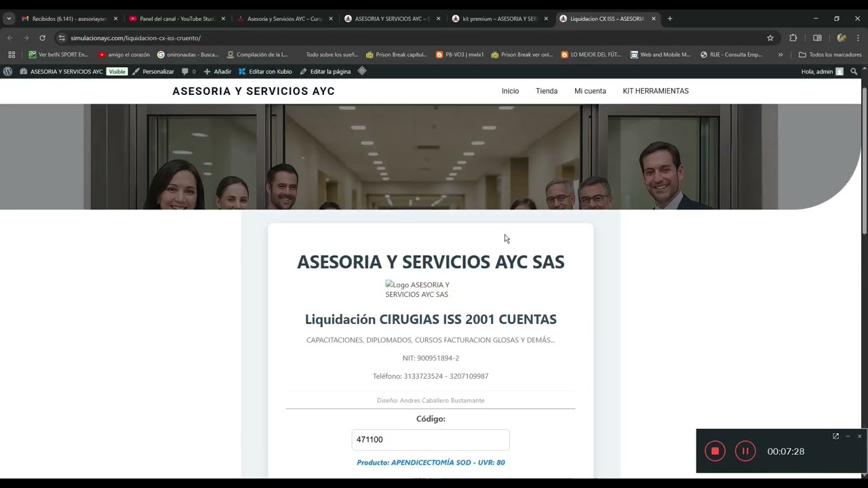This screenshot has height=488, width=868.
Task: Go back to the previous page
Action: pyautogui.click(x=9, y=38)
